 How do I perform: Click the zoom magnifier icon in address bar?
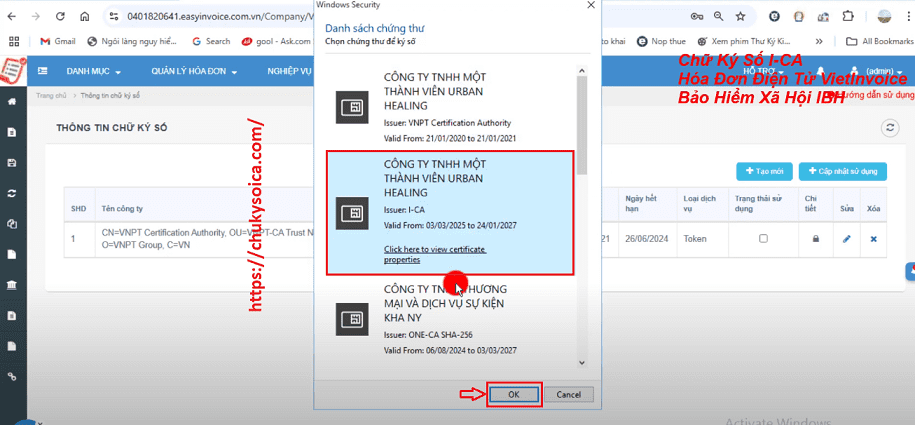click(718, 16)
